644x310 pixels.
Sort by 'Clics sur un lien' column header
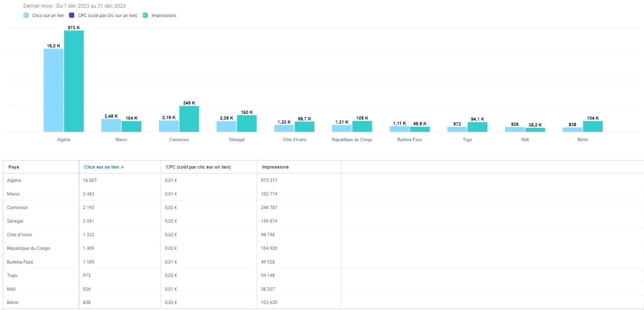point(101,167)
